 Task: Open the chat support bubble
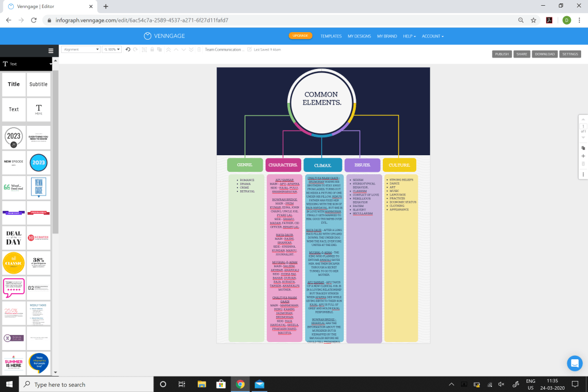pyautogui.click(x=575, y=363)
